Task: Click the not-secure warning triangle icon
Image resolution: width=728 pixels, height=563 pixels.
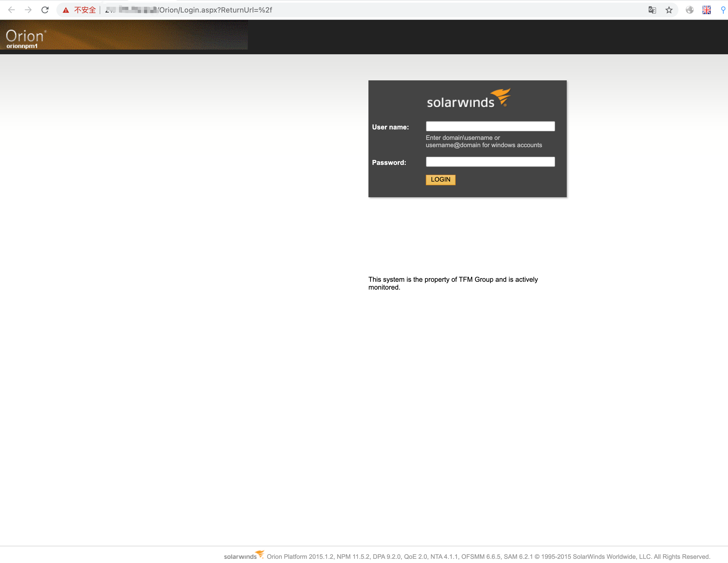Action: pos(66,10)
